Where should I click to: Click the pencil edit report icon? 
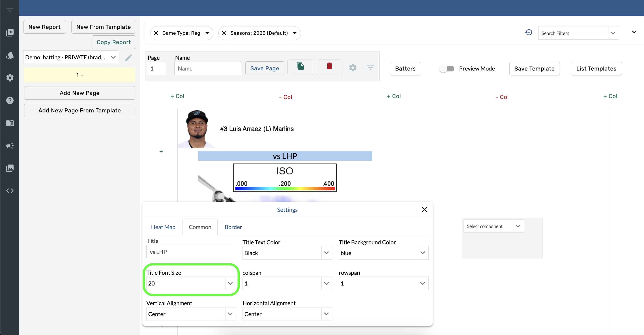129,58
